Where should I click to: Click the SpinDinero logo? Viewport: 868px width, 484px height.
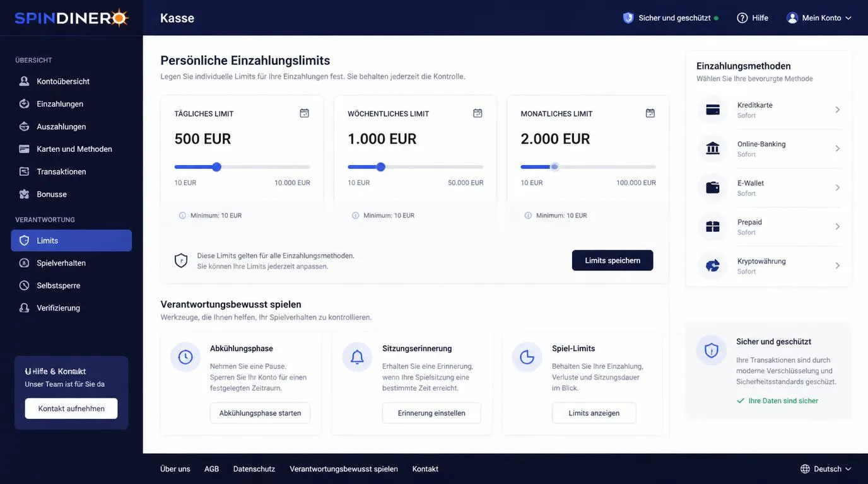click(71, 18)
